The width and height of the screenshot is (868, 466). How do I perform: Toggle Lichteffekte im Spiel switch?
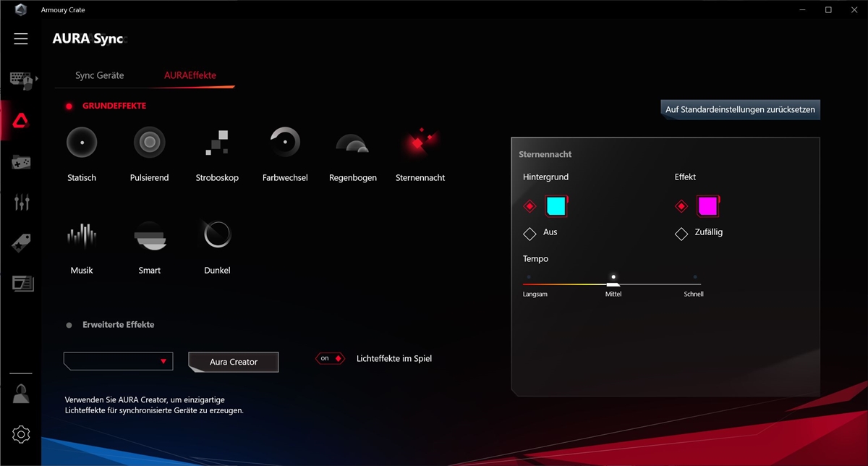tap(330, 358)
